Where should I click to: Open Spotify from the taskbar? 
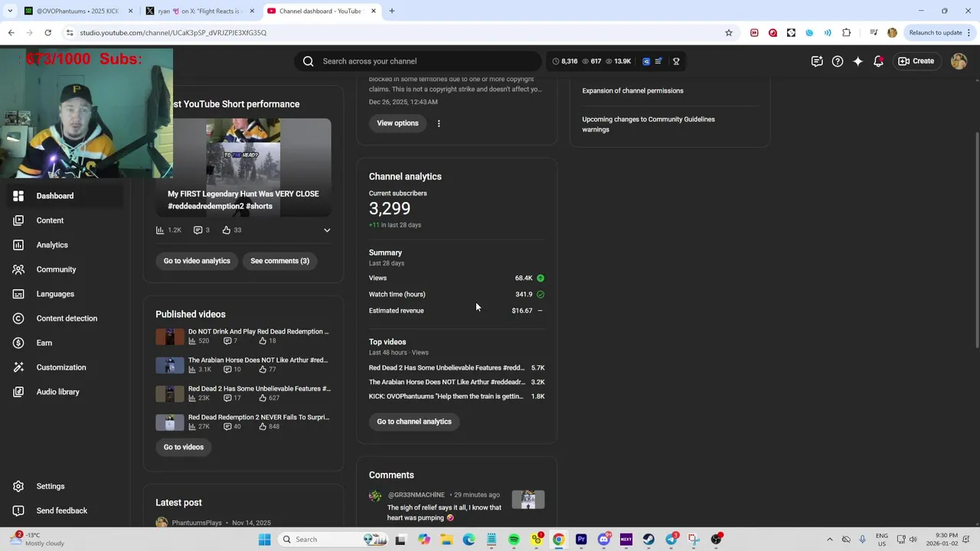pyautogui.click(x=514, y=540)
